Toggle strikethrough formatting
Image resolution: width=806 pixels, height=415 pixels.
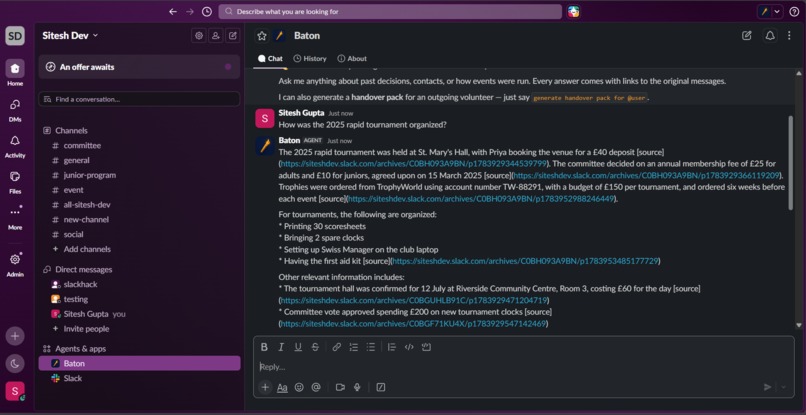tap(315, 347)
